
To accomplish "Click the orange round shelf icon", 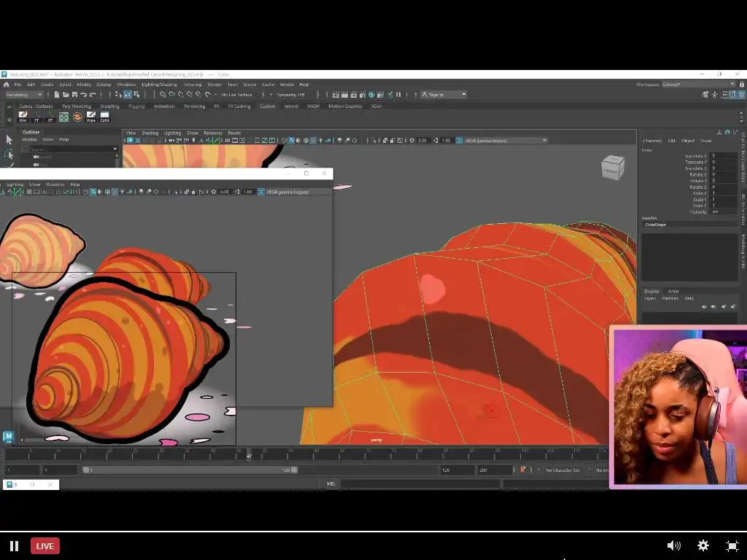I will coord(77,117).
